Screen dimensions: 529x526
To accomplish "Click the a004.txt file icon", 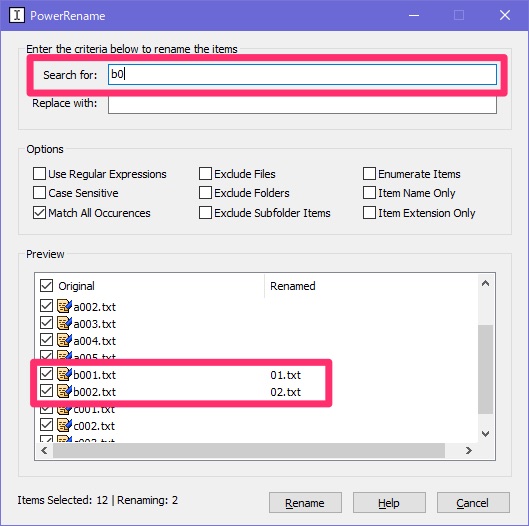I will point(64,340).
